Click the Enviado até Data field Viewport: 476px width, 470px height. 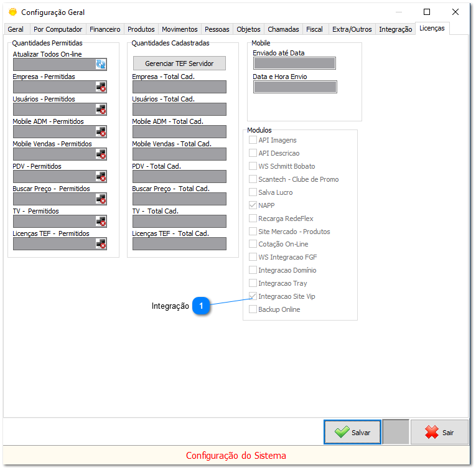[x=294, y=63]
